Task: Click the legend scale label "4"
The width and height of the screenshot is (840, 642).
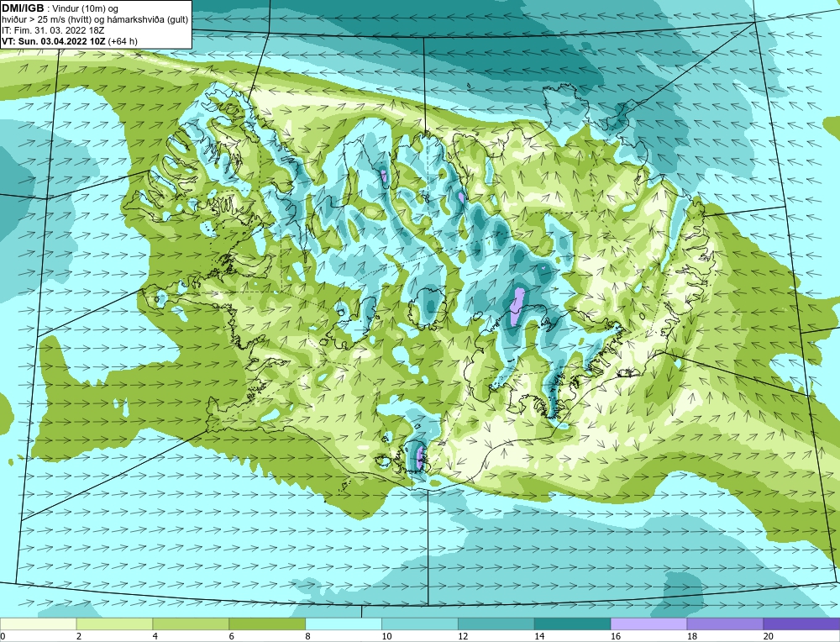Action: [x=155, y=637]
